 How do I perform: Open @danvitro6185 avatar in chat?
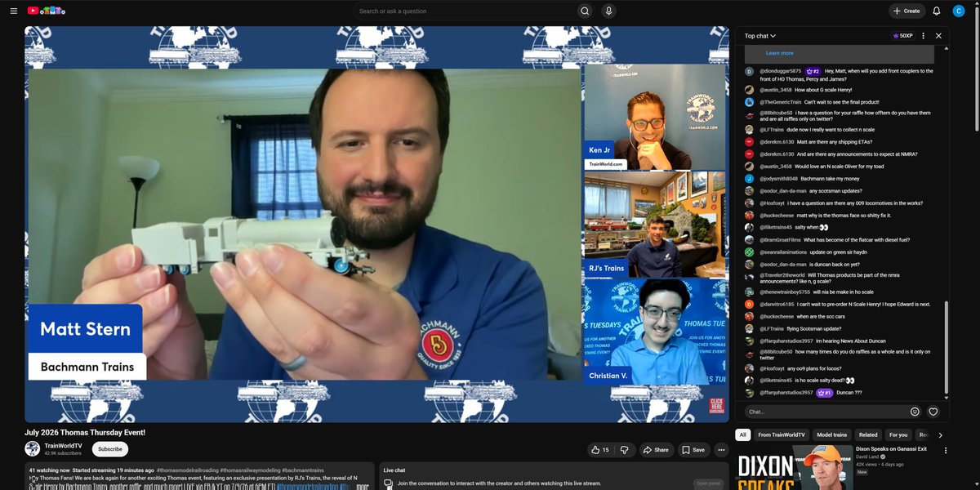point(749,304)
